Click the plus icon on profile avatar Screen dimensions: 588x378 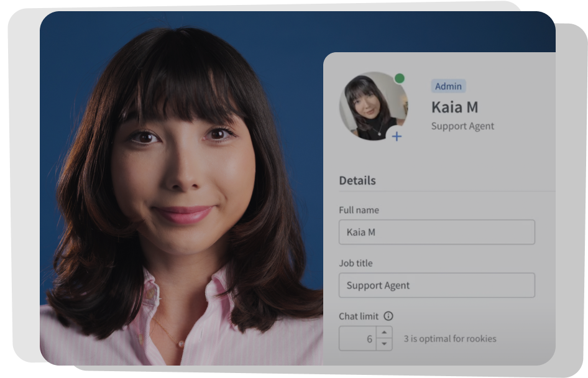[397, 136]
